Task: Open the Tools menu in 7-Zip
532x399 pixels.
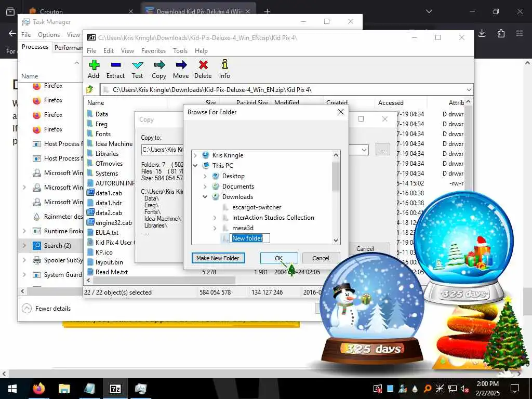Action: [180, 51]
